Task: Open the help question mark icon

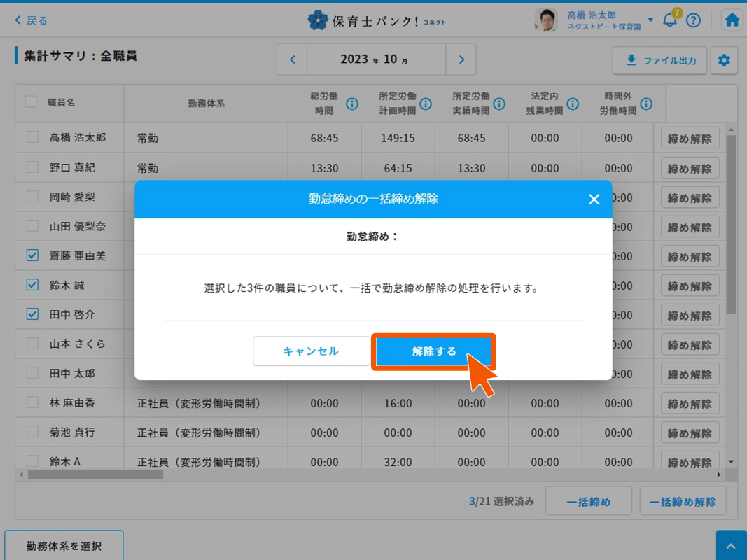Action: click(693, 20)
